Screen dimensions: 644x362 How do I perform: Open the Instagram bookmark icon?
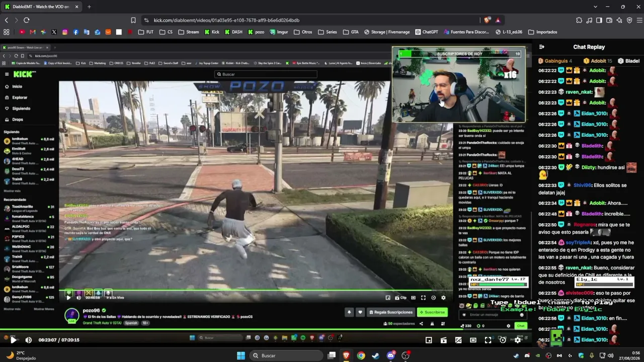click(65, 32)
